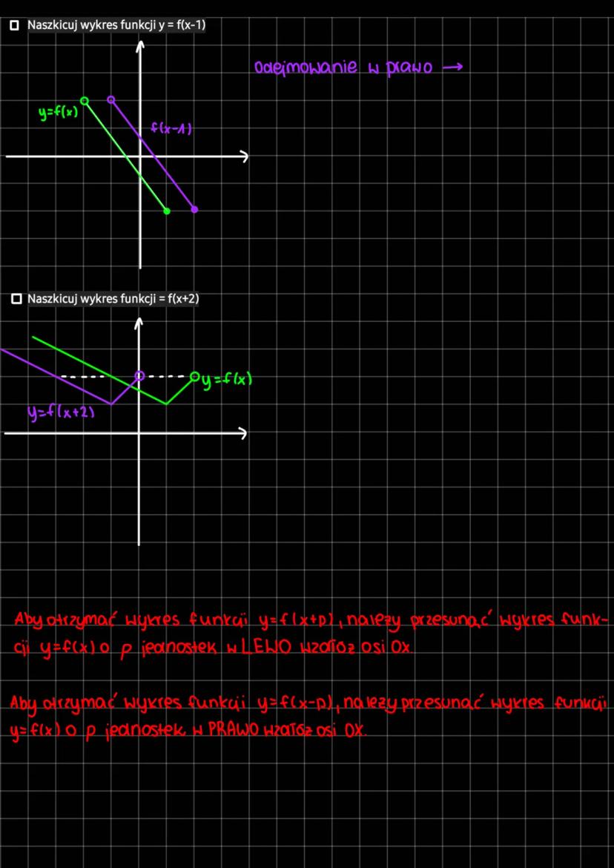This screenshot has width=614, height=868.
Task: Click the first graph's y-axis arrowhead
Action: click(139, 46)
